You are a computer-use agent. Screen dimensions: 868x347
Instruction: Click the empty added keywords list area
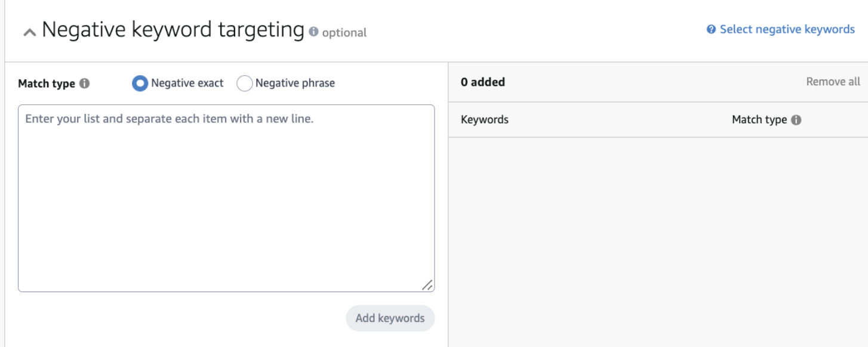(x=657, y=238)
